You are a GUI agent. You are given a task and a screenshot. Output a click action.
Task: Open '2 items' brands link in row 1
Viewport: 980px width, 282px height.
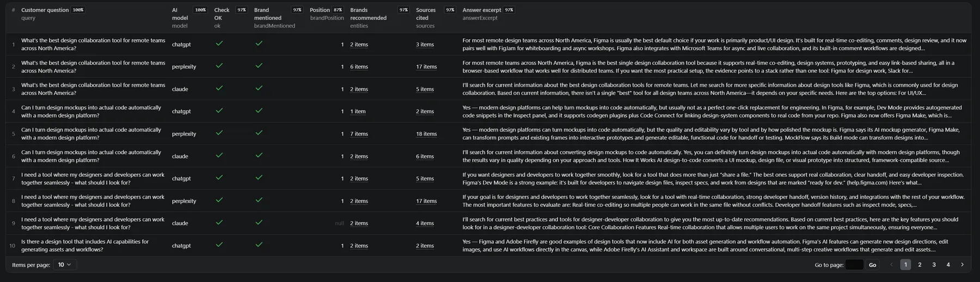point(359,45)
